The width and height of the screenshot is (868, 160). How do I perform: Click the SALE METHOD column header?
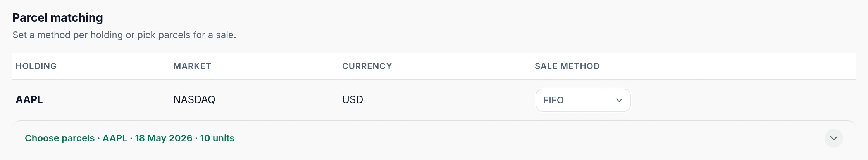tap(567, 66)
